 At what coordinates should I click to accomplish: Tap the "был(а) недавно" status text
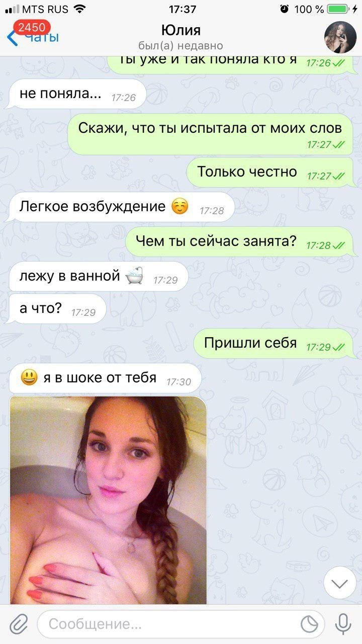click(x=180, y=46)
